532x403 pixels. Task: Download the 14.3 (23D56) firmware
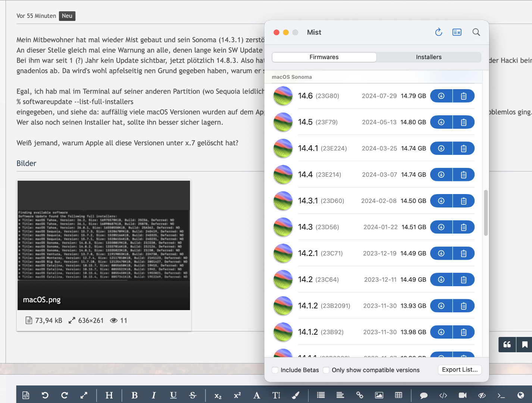(x=441, y=227)
